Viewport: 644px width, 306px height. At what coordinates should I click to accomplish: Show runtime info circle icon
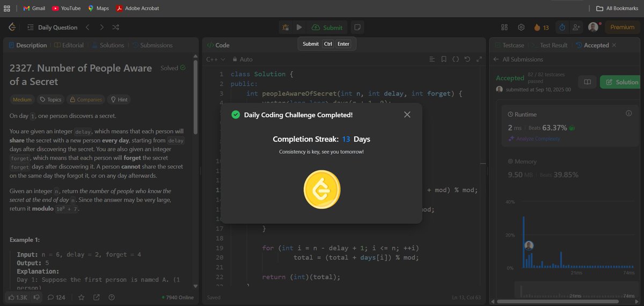click(628, 114)
